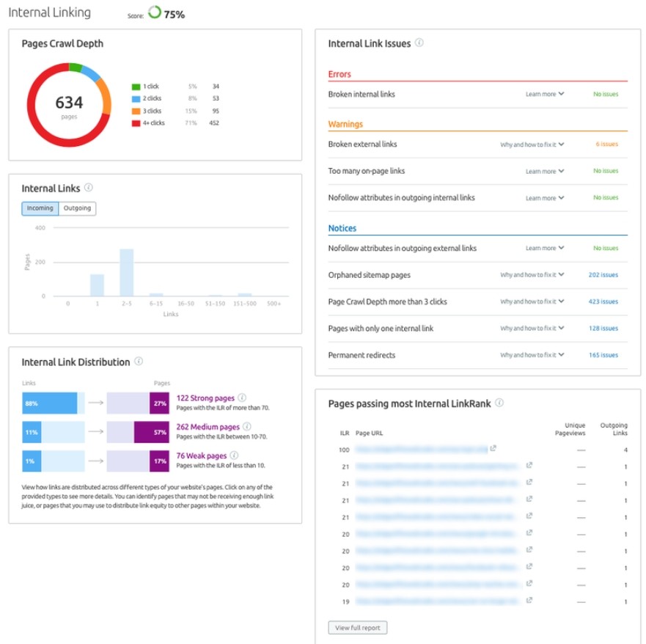Click the 262 Medium pages link
Image resolution: width=646 pixels, height=644 pixels.
point(208,427)
